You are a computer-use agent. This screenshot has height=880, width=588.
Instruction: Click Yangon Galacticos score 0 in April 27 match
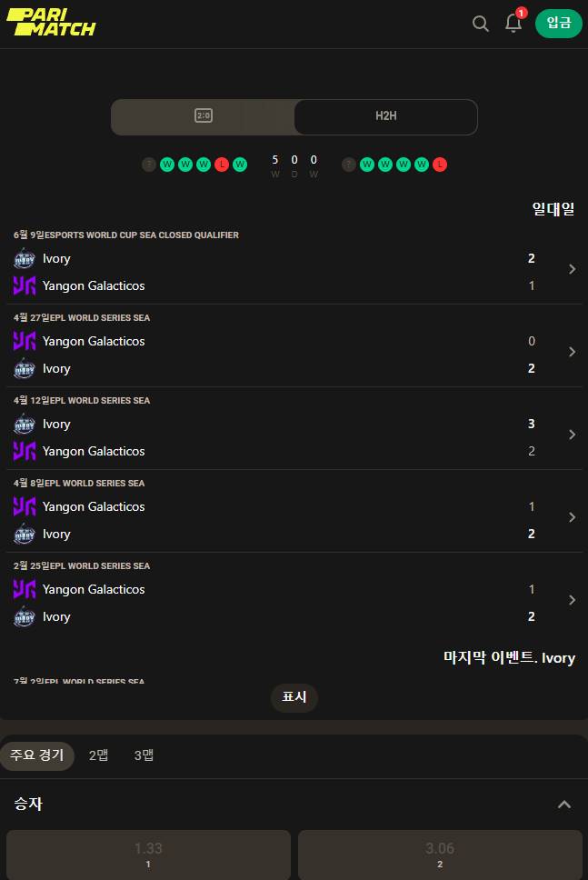532,341
